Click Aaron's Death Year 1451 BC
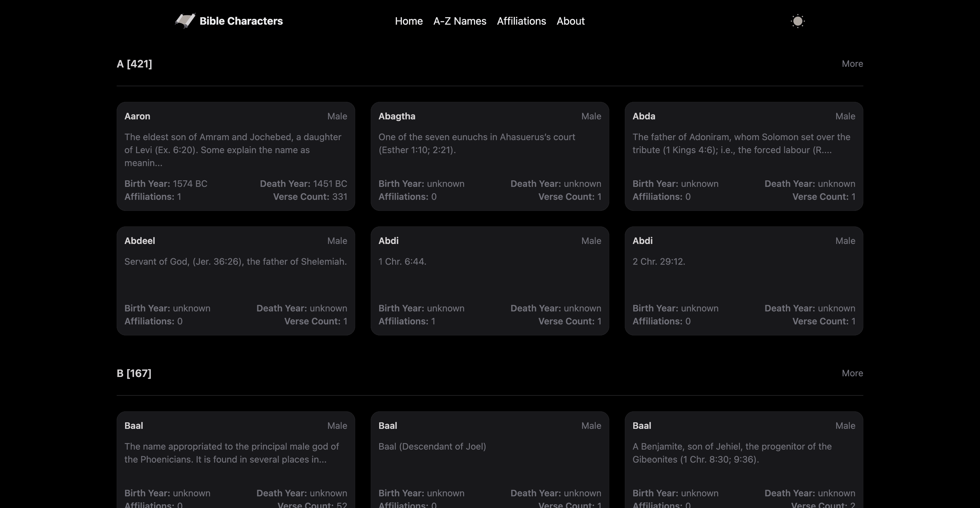Screen dimensions: 980x508 point(304,184)
